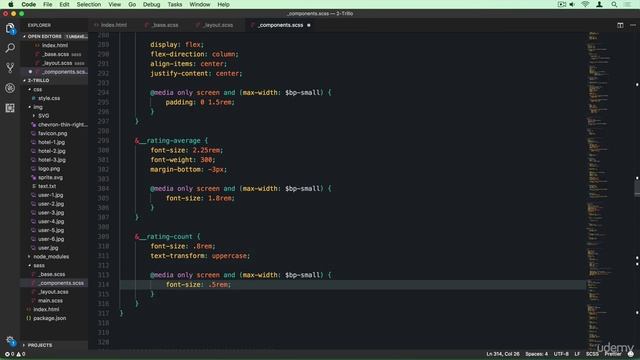This screenshot has height=360, width=640.
Task: Open the Edit menu
Action: pyautogui.click(x=64, y=4)
